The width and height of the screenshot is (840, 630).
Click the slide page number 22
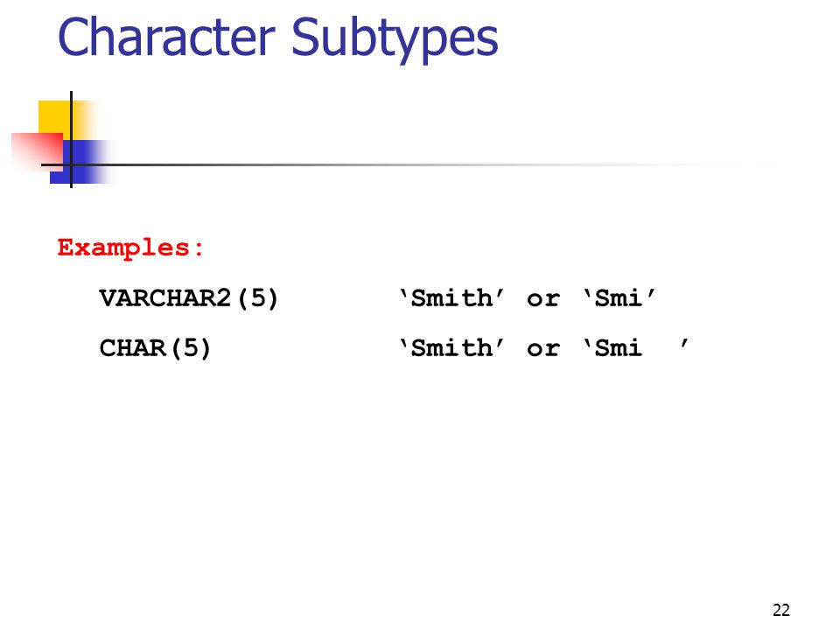click(781, 610)
